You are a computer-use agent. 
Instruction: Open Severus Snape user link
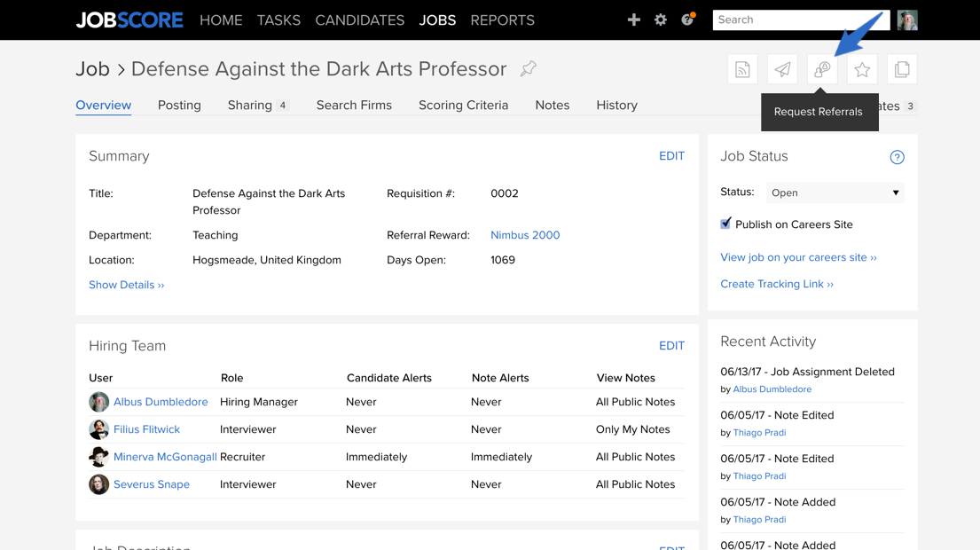152,484
